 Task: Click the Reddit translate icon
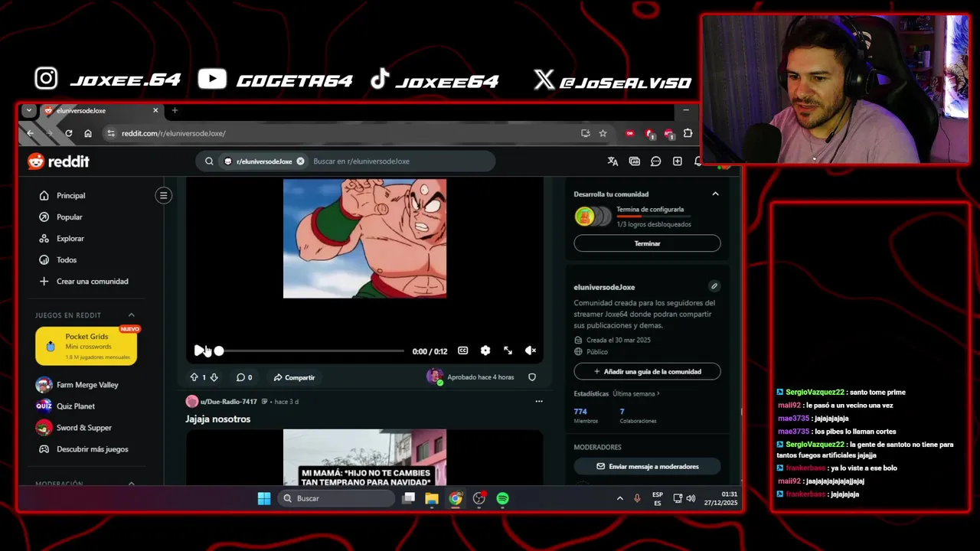612,161
